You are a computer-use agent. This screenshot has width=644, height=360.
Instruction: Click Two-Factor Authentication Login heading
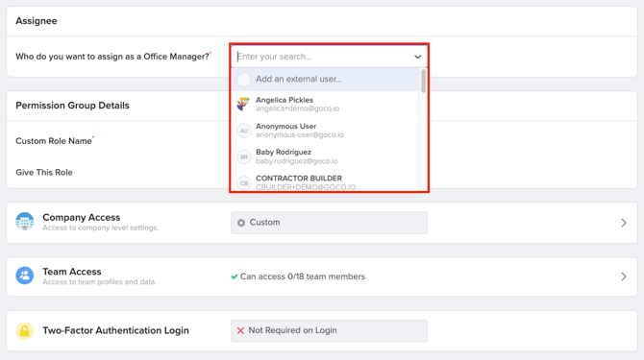[x=115, y=330]
